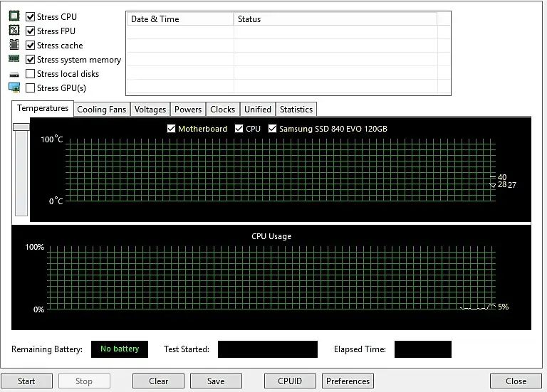Save the results with Save button
Viewport: 547px width, 392px height.
pyautogui.click(x=216, y=381)
